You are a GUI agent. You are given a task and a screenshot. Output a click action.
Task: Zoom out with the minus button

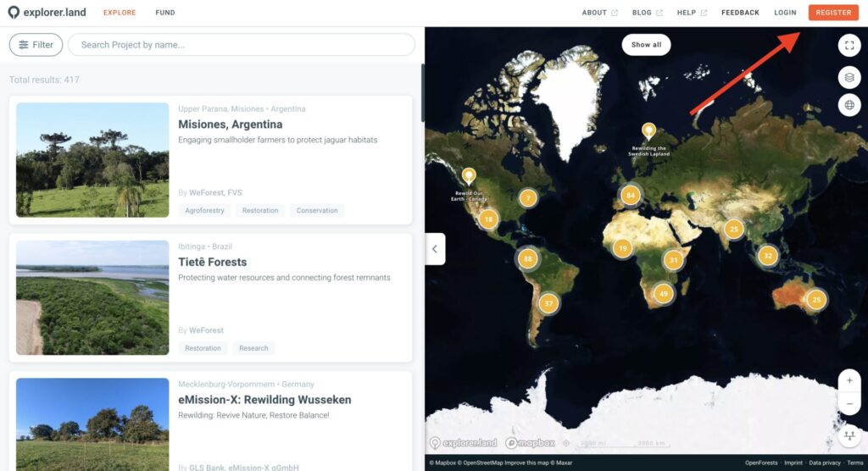[x=849, y=404]
